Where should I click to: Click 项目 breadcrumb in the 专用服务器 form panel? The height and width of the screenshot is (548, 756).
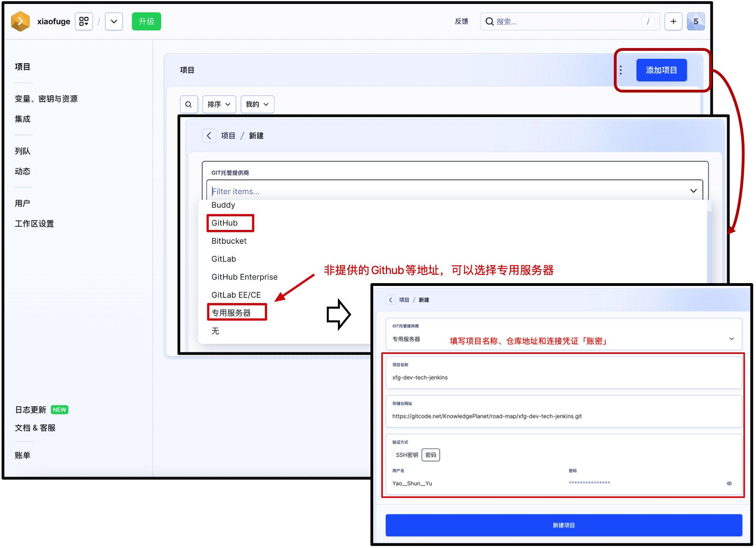click(x=404, y=300)
